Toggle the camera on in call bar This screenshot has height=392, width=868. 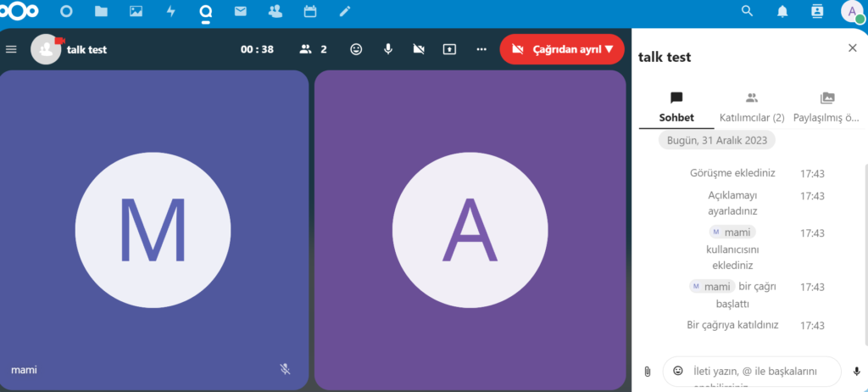click(x=419, y=49)
